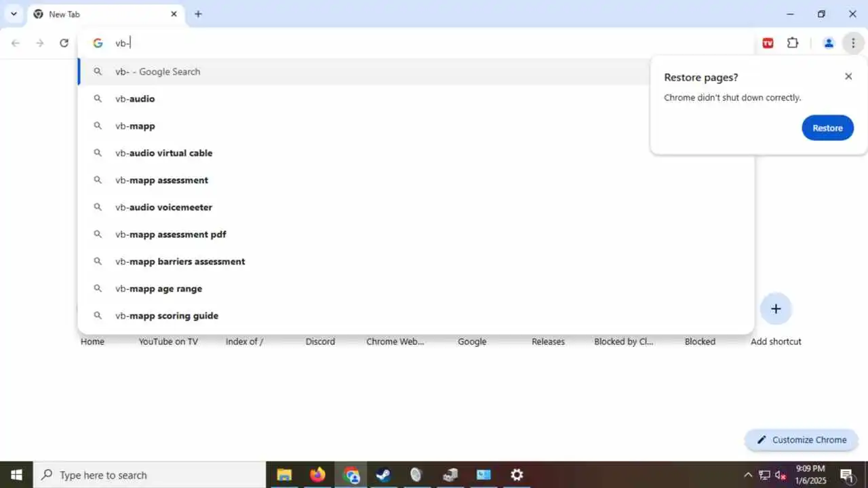This screenshot has width=868, height=488.
Task: Click the muted volume tray icon
Action: [781, 474]
